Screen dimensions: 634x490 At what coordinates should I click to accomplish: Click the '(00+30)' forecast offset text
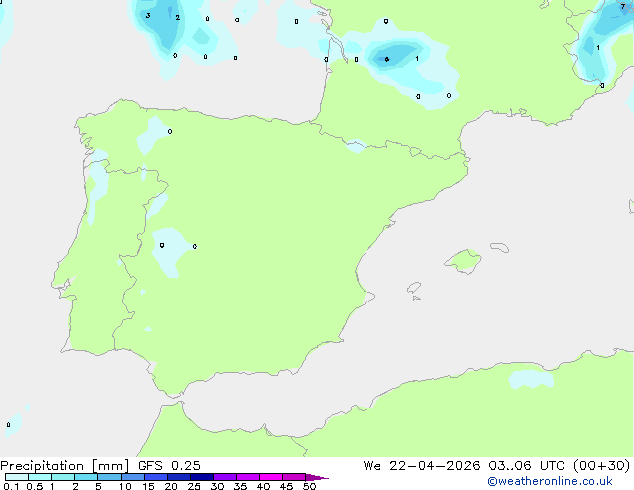(602, 466)
